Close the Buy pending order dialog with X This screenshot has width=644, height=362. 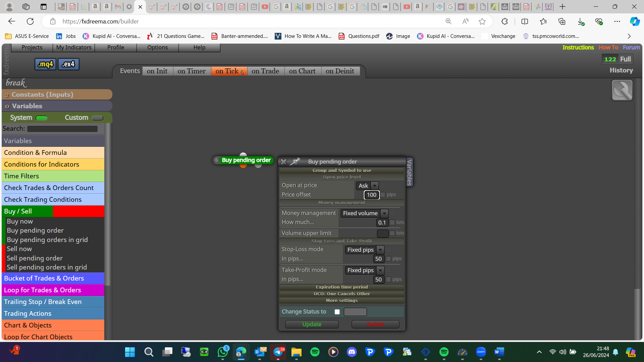(x=283, y=162)
